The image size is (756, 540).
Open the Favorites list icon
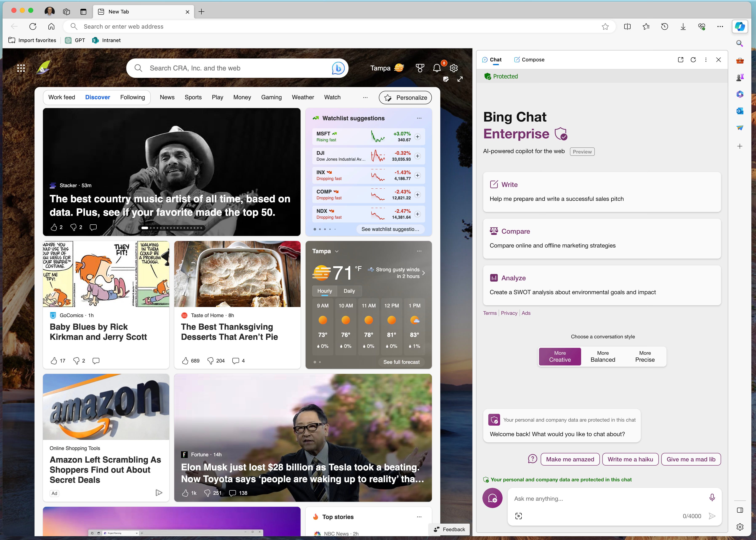click(646, 27)
